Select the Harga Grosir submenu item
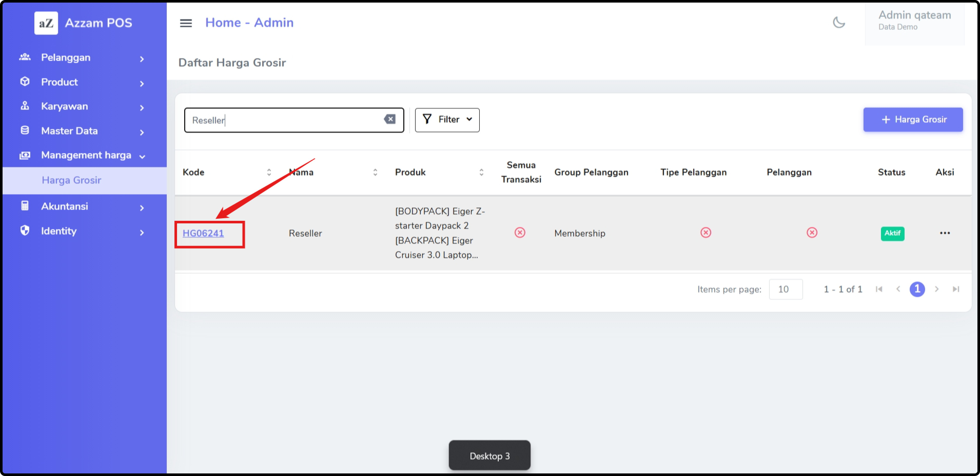The height and width of the screenshot is (476, 980). coord(72,180)
